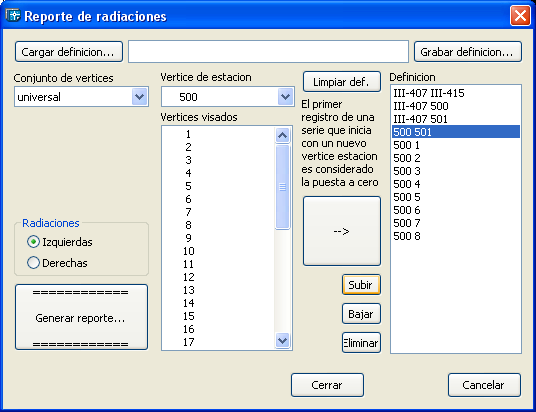Click the Cancelar button

484,385
